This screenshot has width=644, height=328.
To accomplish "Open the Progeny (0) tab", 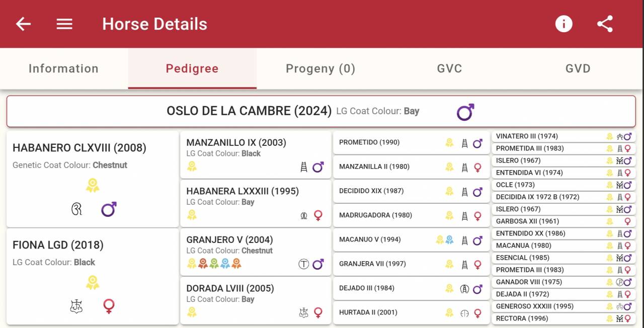I will [x=320, y=69].
